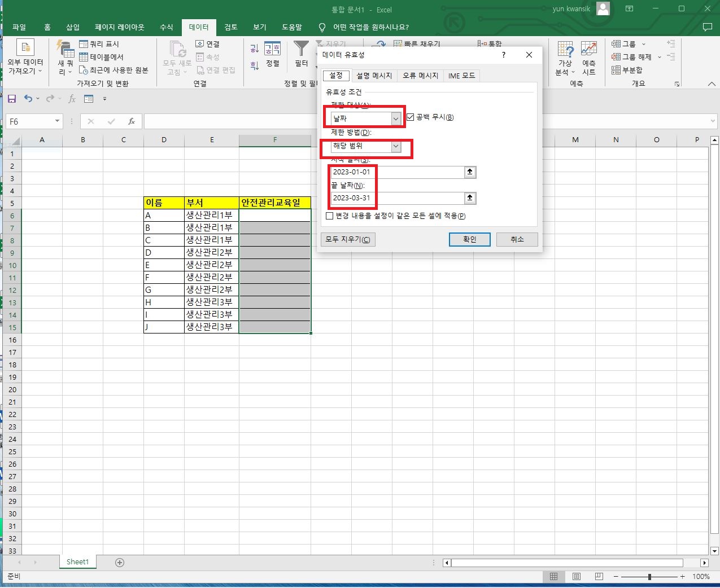This screenshot has width=720, height=588.
Task: Open 가상 분석 what-if menu
Action: [565, 58]
